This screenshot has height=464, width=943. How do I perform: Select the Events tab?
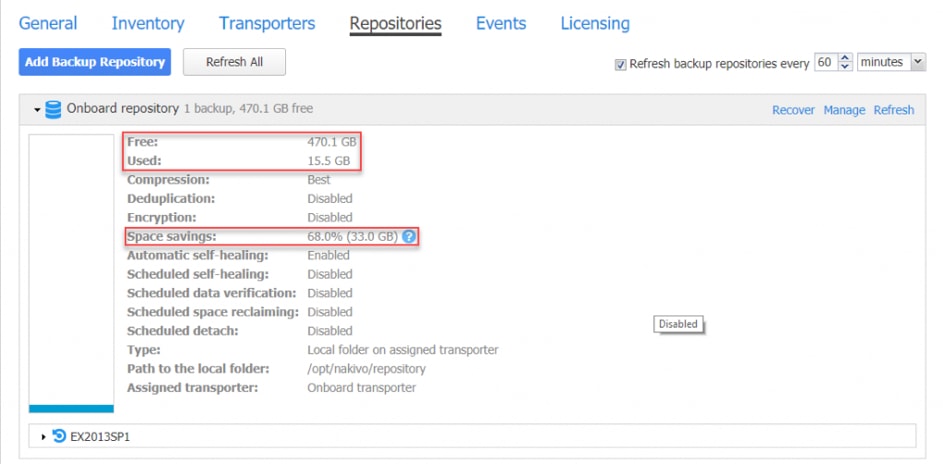coord(501,23)
